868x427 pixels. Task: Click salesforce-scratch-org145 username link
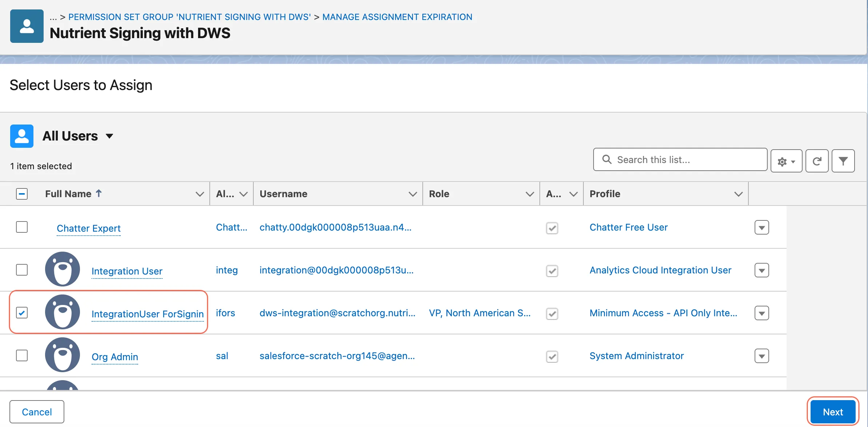(x=337, y=356)
